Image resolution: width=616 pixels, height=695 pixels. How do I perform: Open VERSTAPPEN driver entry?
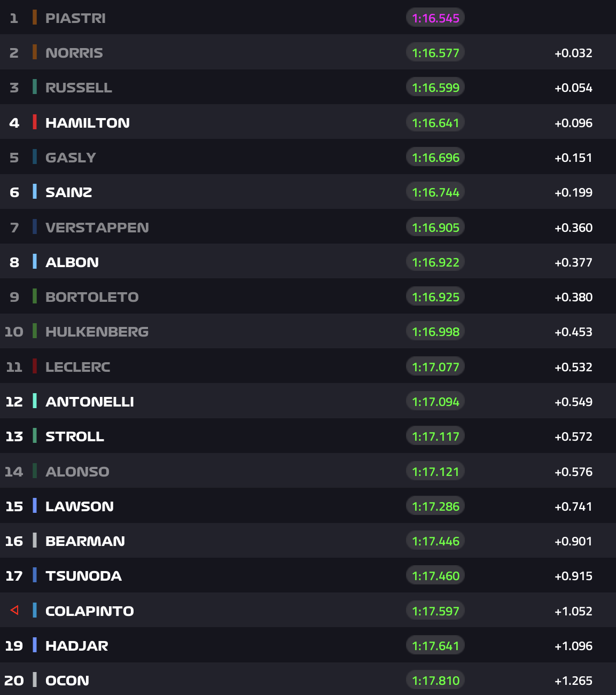[97, 228]
